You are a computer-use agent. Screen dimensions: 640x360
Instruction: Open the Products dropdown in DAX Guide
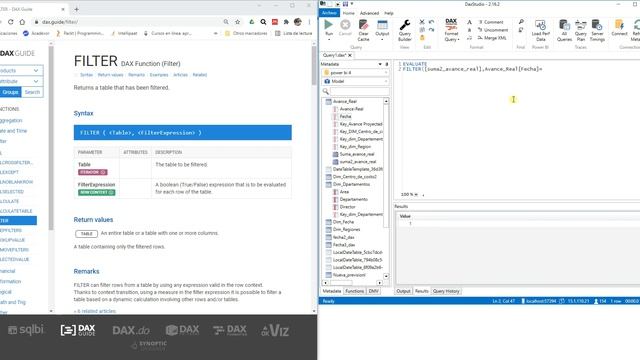[x=20, y=71]
